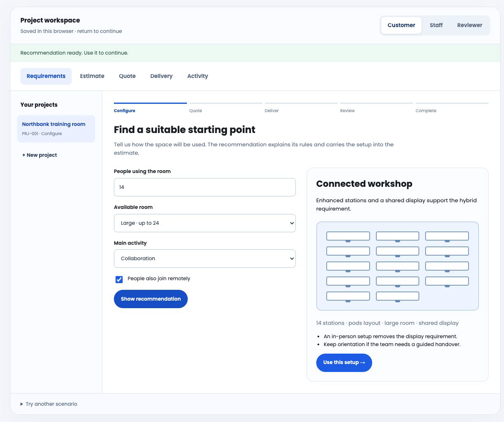Open the Available room dropdown
This screenshot has height=422, width=504.
pyautogui.click(x=204, y=223)
